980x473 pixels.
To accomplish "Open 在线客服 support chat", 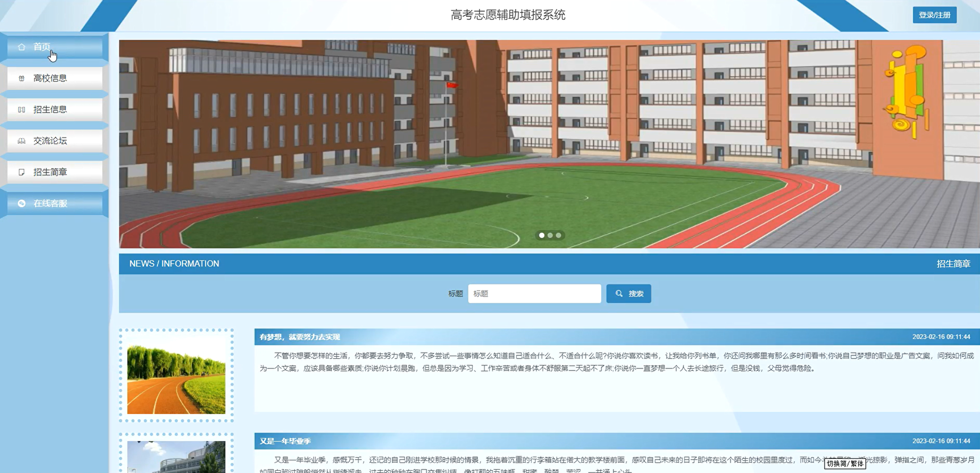I will click(55, 203).
